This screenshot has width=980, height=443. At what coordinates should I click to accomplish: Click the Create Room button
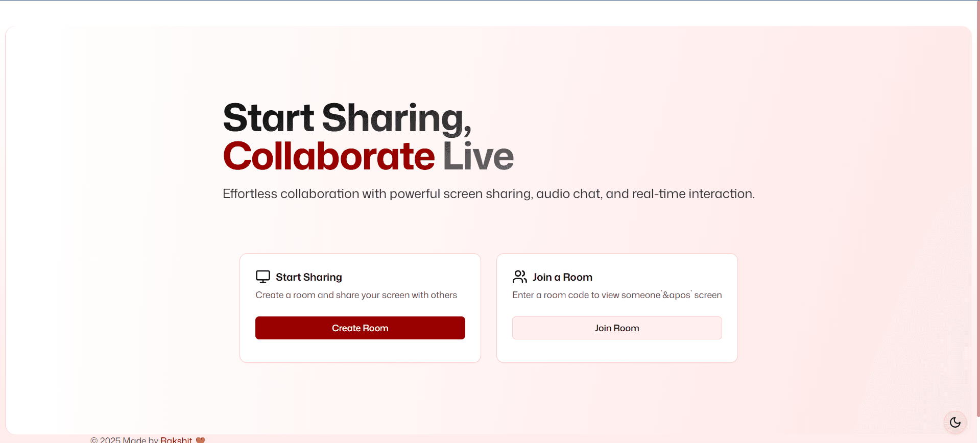tap(360, 328)
